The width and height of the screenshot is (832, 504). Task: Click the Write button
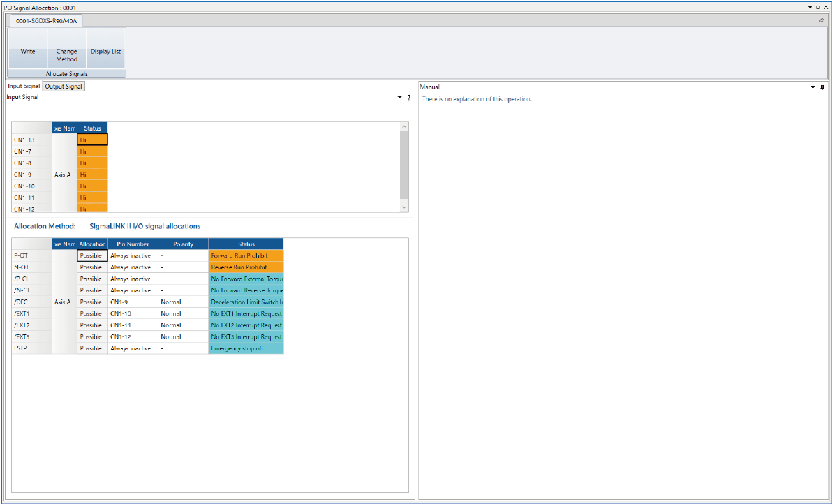(x=28, y=52)
